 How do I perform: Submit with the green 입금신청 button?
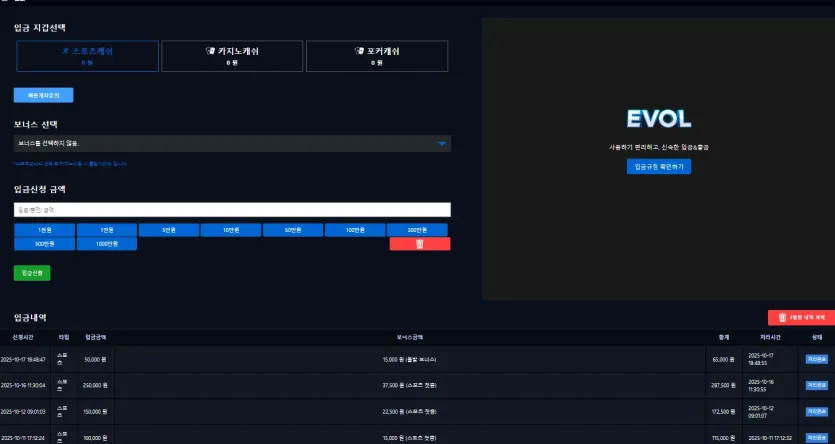32,273
